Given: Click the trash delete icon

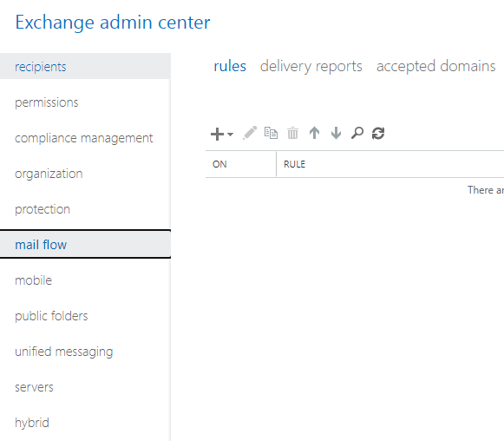Looking at the screenshot, I should pos(292,133).
